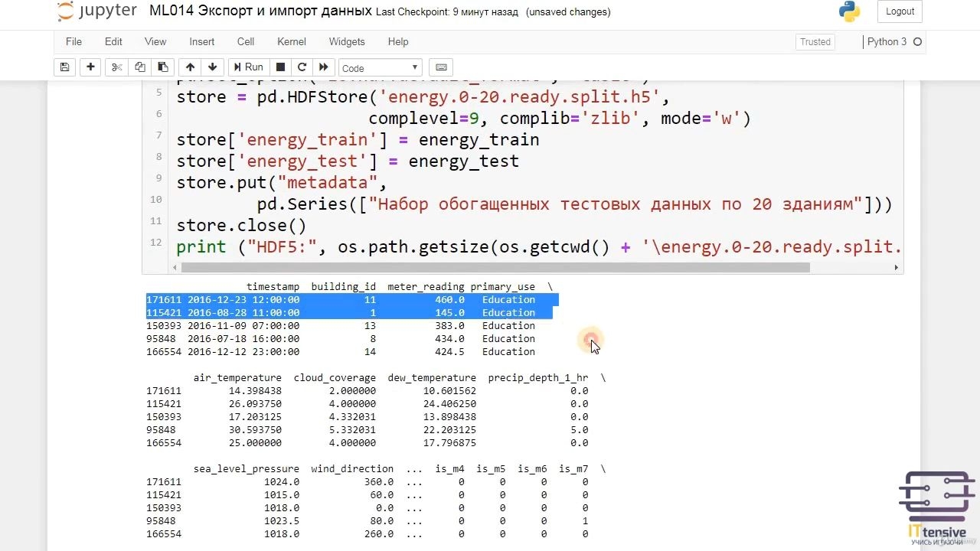Image resolution: width=980 pixels, height=551 pixels.
Task: Click the Trusted notebook indicator
Action: tap(815, 42)
